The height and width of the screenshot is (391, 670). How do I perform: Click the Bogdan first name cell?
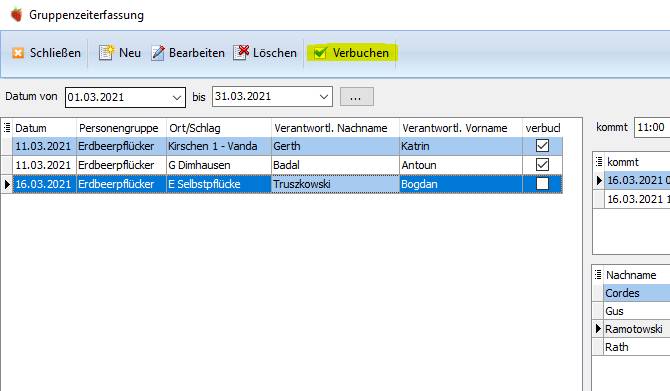click(461, 184)
